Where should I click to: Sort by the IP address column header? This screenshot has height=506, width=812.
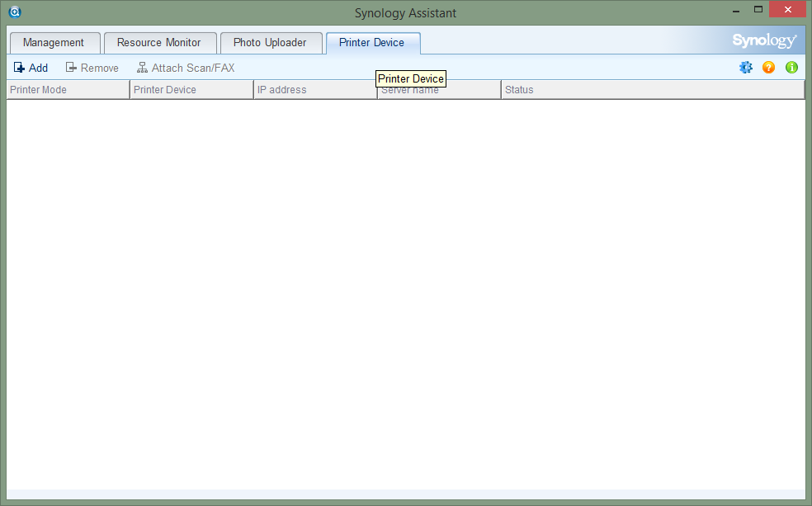coord(315,90)
